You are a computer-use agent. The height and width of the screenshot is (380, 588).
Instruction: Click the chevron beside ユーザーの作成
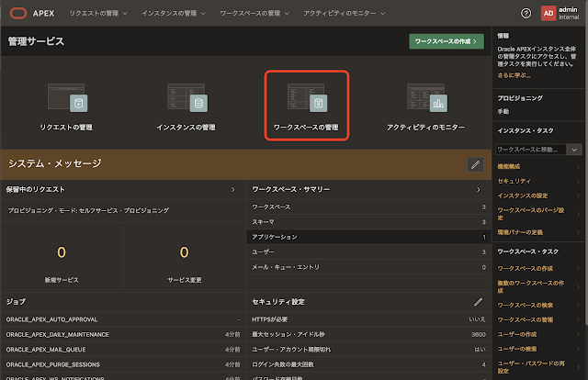pos(578,334)
